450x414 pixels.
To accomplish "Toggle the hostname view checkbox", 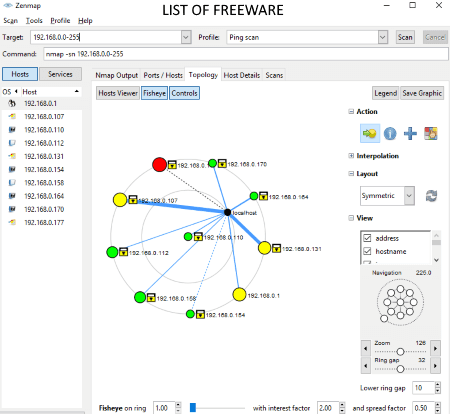I will (367, 251).
